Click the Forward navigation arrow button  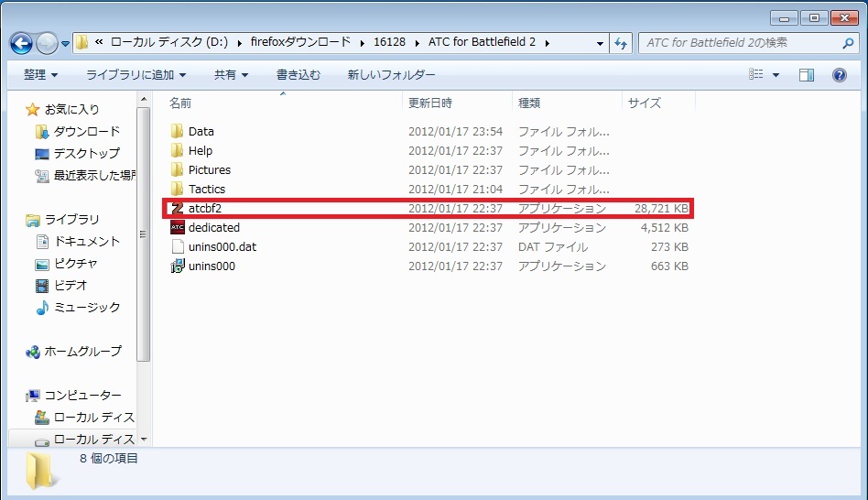pyautogui.click(x=47, y=43)
